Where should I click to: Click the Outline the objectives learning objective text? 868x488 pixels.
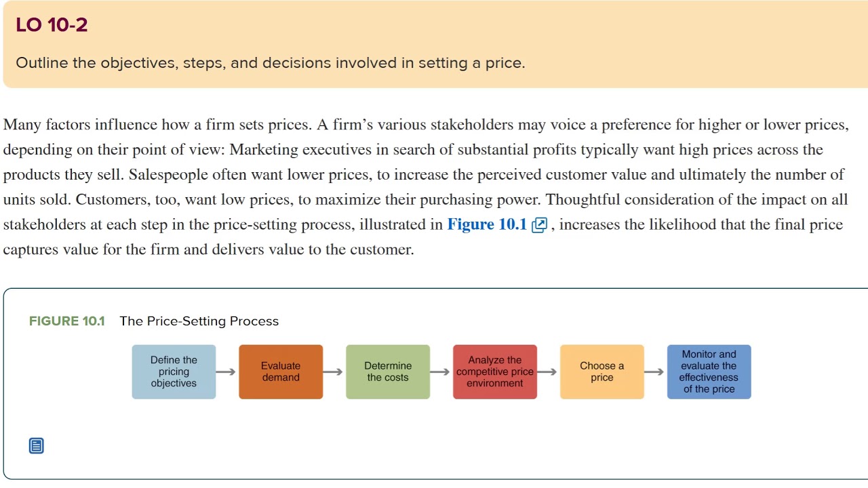pyautogui.click(x=270, y=63)
